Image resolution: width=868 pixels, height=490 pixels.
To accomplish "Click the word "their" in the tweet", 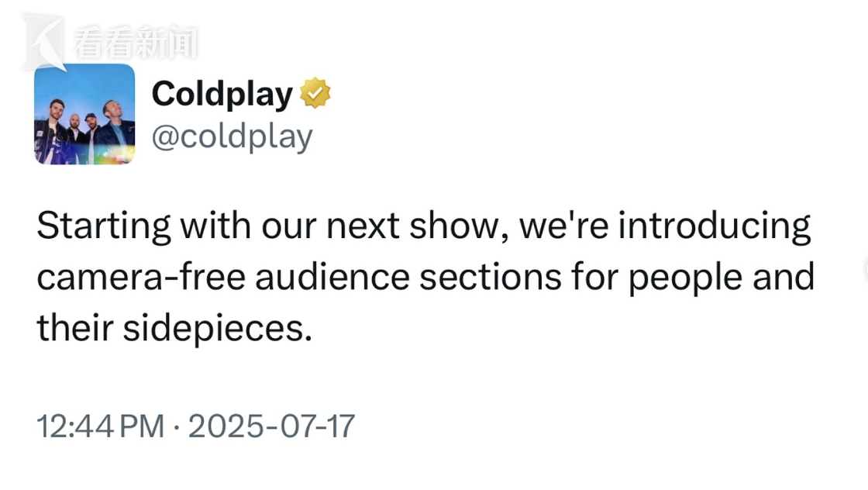I will click(x=74, y=328).
